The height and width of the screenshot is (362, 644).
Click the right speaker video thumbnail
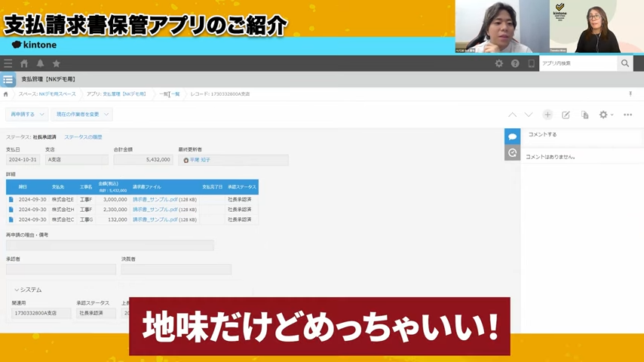(596, 26)
